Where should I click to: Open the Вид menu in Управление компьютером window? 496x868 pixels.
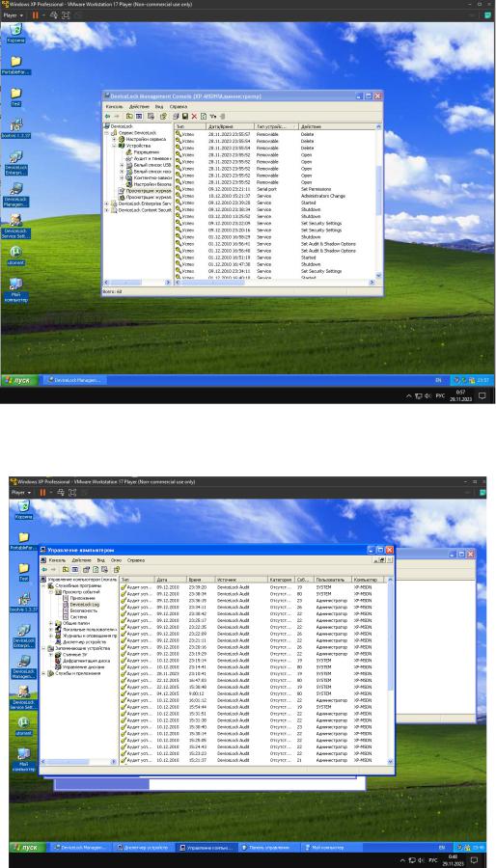click(100, 560)
